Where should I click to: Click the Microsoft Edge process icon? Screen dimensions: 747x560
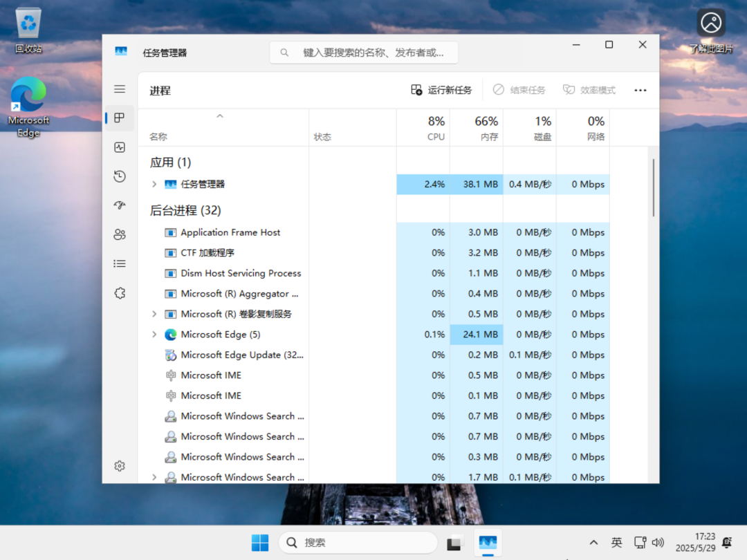[x=171, y=335]
